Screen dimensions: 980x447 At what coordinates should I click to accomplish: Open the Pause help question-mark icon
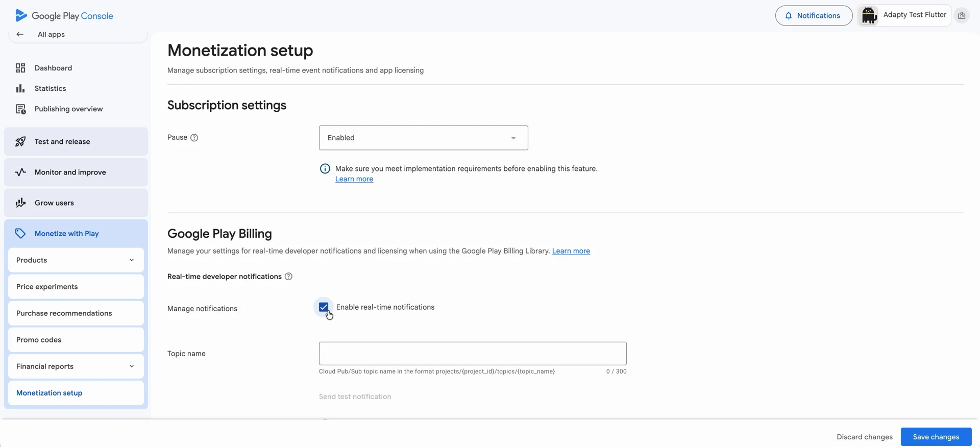194,138
